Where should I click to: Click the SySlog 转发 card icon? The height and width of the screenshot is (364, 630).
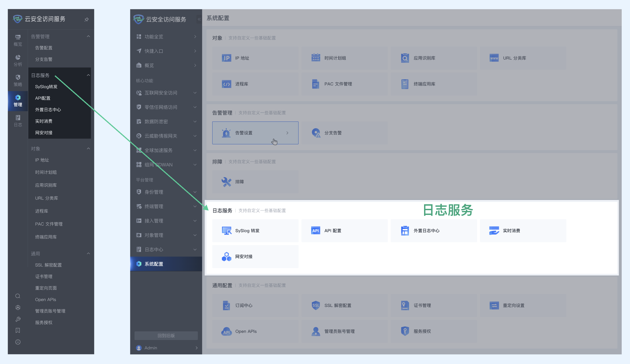226,230
